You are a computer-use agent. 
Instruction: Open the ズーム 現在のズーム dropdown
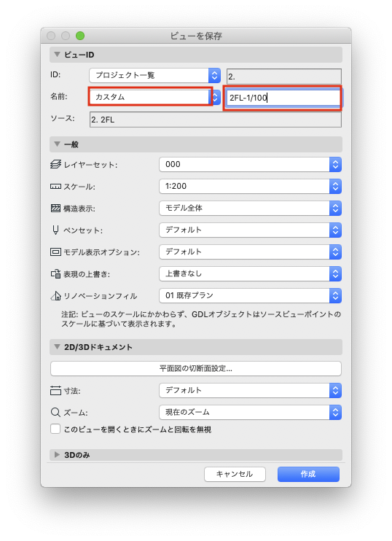[x=251, y=412]
